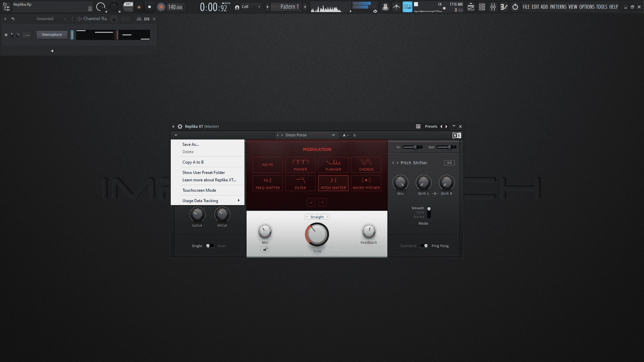This screenshot has height=362, width=644.
Task: Open the VIEW menu
Action: [x=573, y=7]
